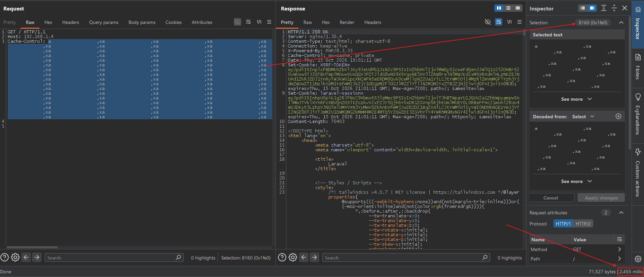
Task: Toggle non-printable characters in Request panel
Action: tap(238, 22)
